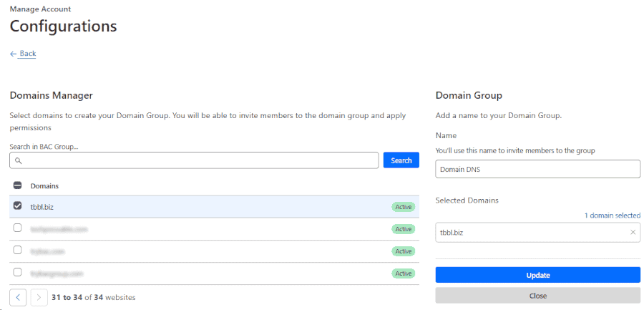Click the Close button
Viewport: 644px width, 310px height.
537,296
